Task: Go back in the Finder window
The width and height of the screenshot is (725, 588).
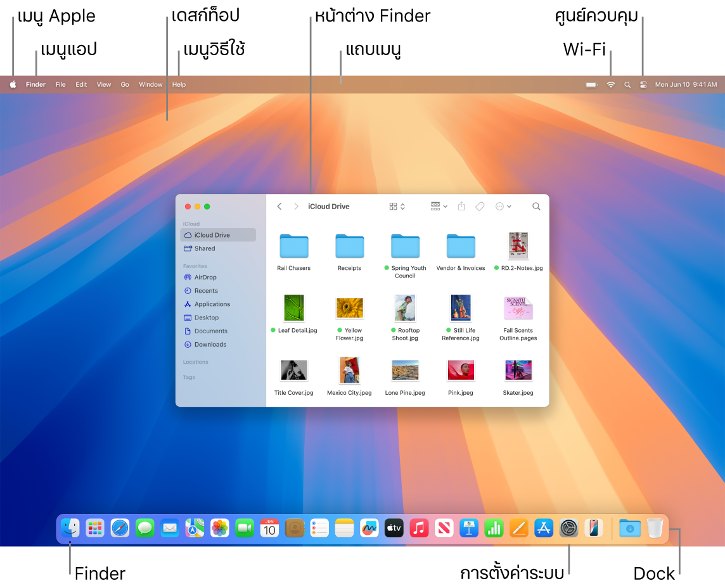Action: [x=279, y=207]
